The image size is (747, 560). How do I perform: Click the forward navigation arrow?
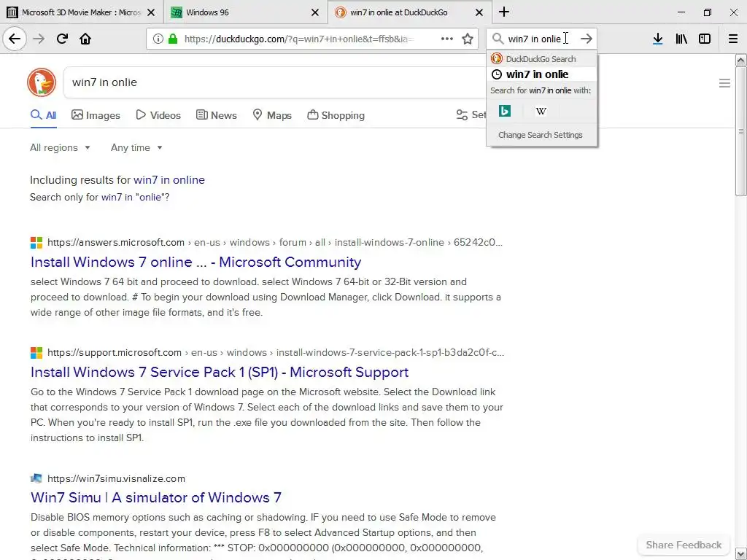(x=39, y=39)
